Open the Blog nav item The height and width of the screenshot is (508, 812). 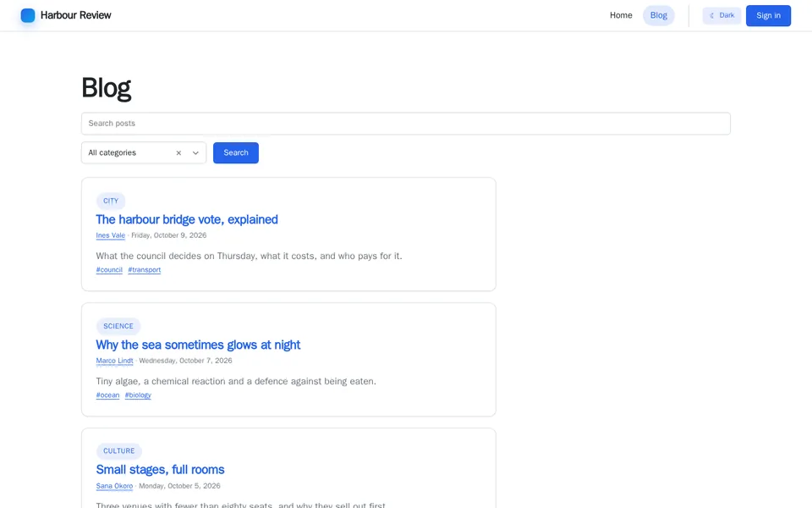659,15
